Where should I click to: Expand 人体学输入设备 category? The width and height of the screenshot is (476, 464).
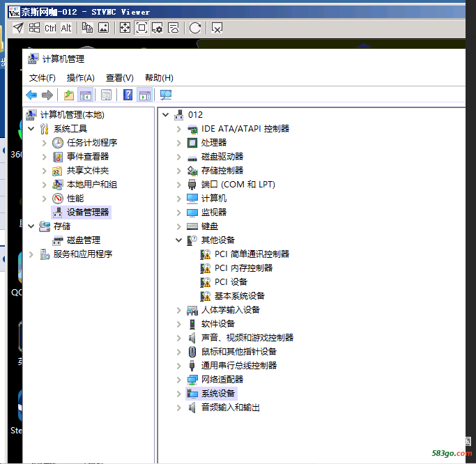(179, 310)
